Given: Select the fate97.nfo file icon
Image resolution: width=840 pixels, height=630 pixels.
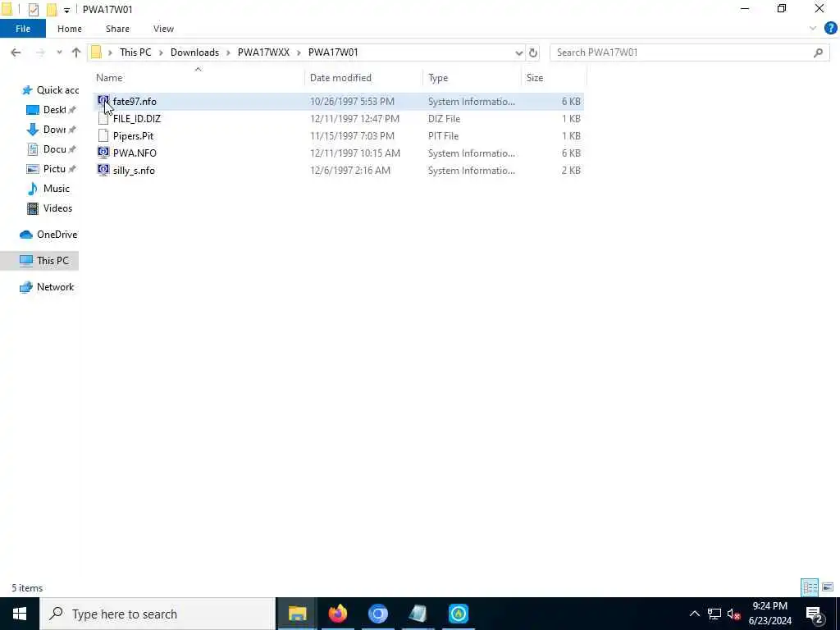Looking at the screenshot, I should click(103, 101).
